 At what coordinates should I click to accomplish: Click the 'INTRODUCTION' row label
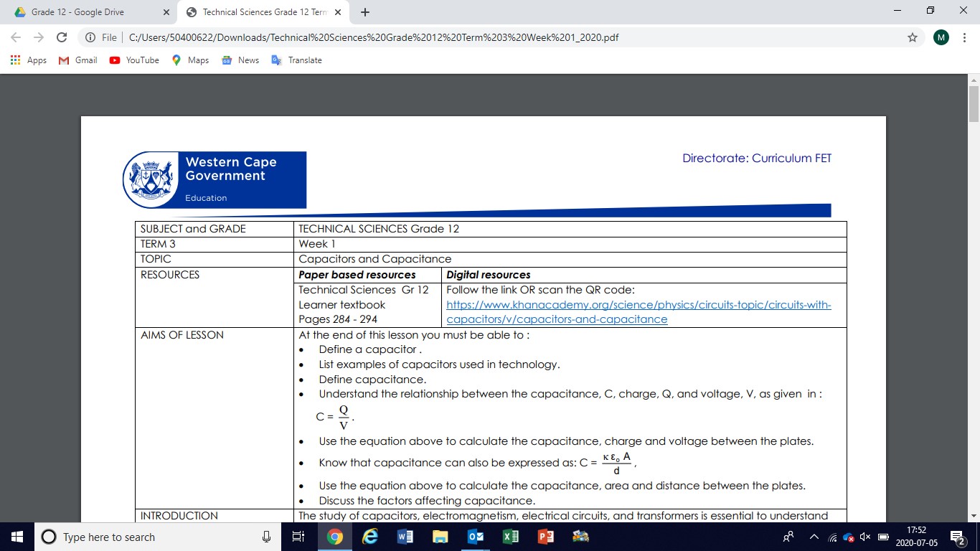[179, 516]
